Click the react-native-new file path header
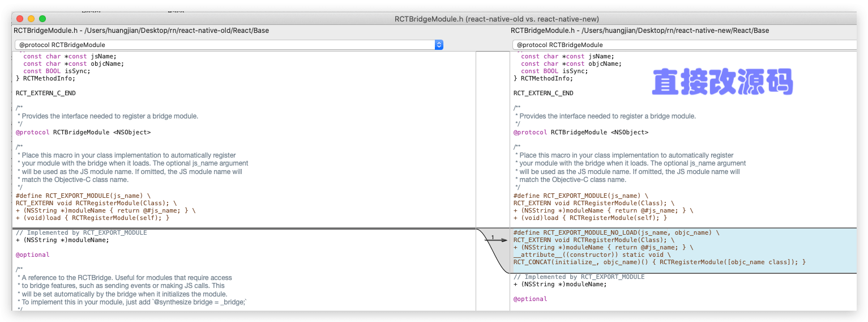The image size is (868, 322). (x=640, y=31)
